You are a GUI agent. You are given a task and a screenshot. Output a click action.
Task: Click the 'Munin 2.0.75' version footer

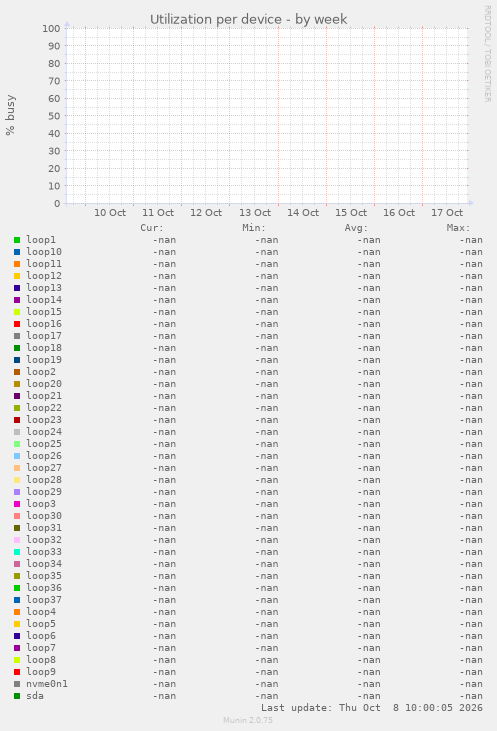(x=248, y=720)
